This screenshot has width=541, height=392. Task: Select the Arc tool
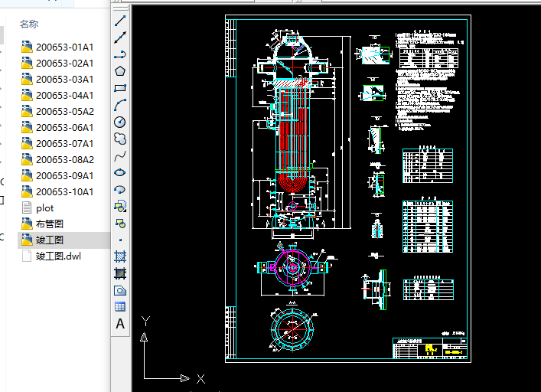pos(120,105)
